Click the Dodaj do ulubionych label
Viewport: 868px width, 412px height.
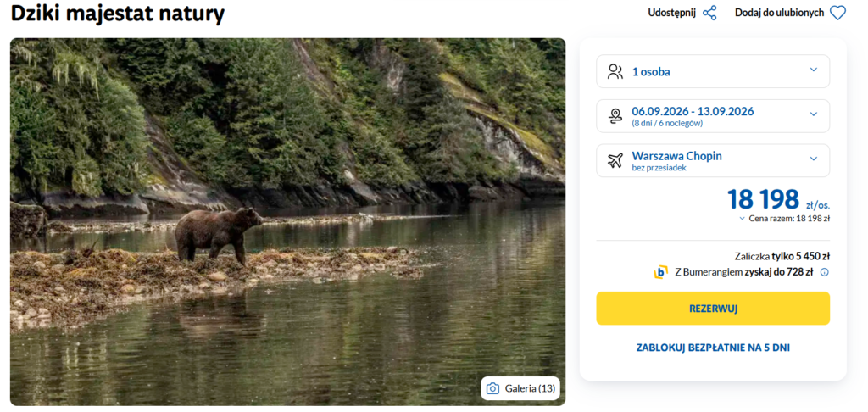click(x=779, y=13)
